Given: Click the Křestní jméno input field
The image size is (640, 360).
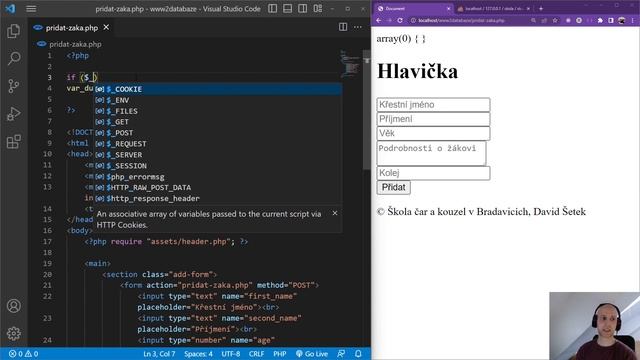Looking at the screenshot, I should [433, 104].
